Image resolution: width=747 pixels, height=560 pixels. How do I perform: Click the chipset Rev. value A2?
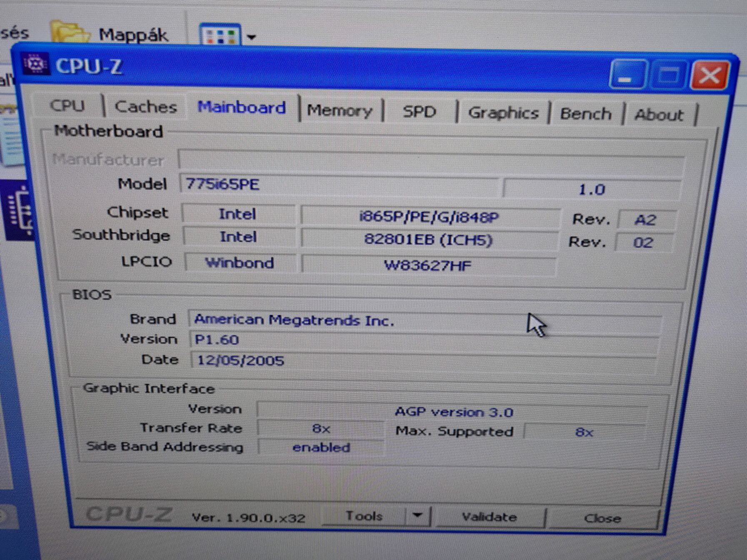coord(645,219)
